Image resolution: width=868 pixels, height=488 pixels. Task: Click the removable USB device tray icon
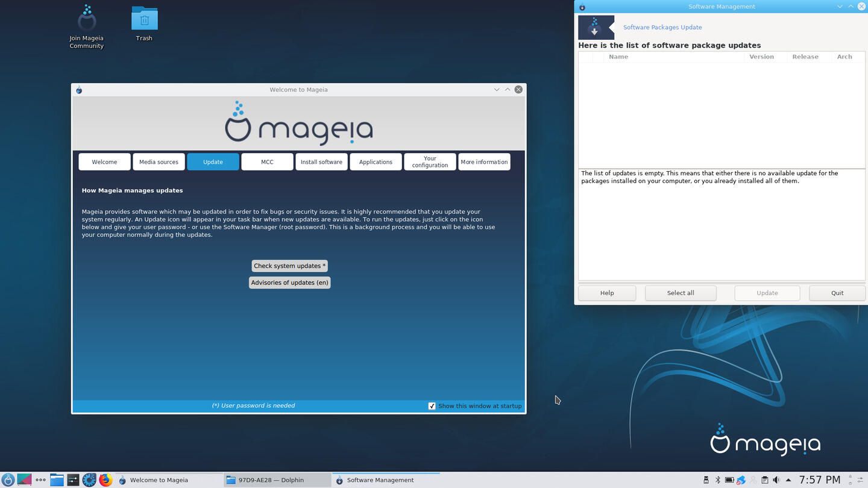(x=706, y=480)
